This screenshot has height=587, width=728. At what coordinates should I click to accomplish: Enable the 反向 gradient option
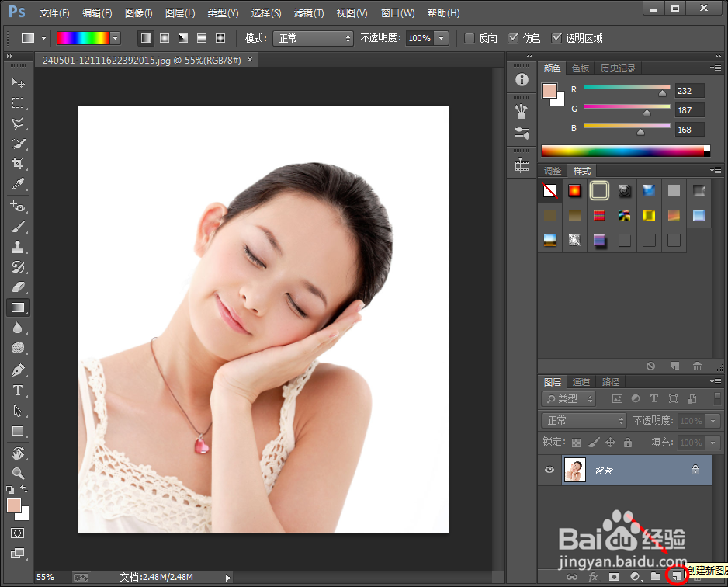470,37
